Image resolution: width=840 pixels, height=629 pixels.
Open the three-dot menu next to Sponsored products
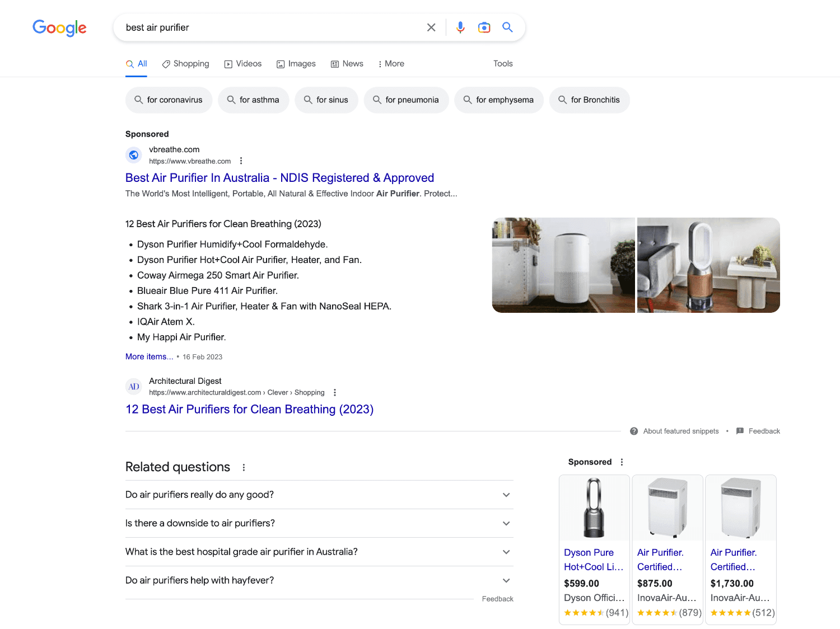pos(622,462)
